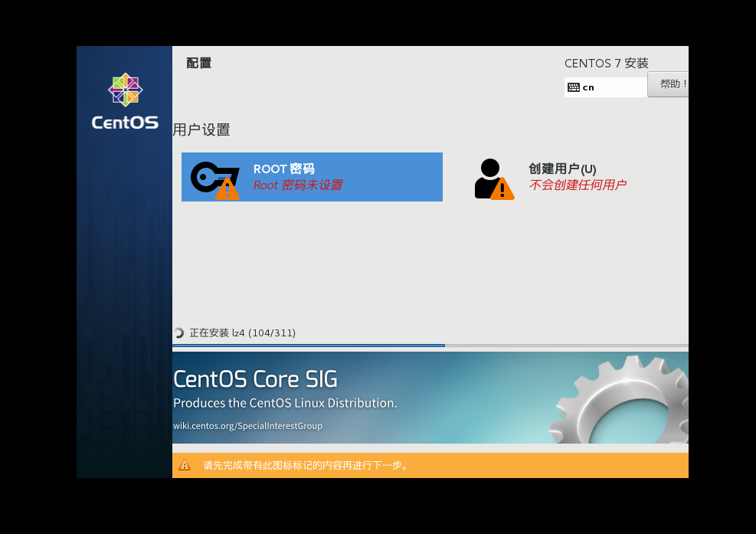Image resolution: width=756 pixels, height=534 pixels.
Task: Click the keyboard icon beside cn
Action: (x=574, y=87)
